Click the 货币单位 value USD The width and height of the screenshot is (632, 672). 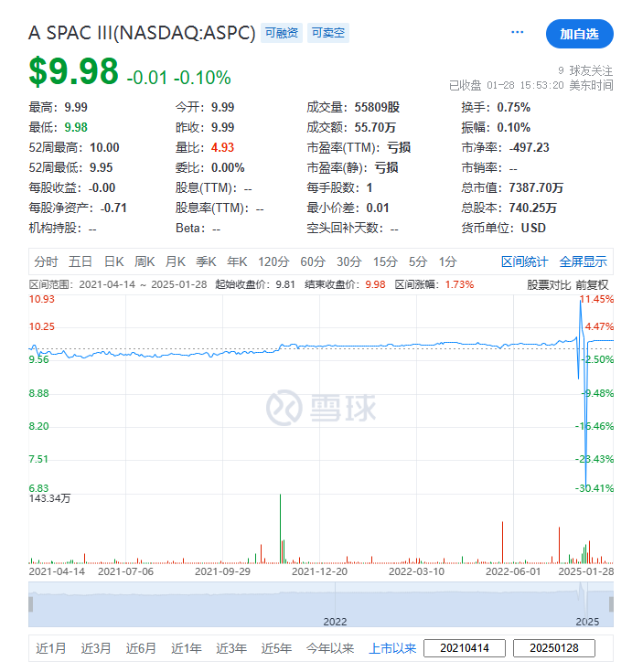pos(533,228)
